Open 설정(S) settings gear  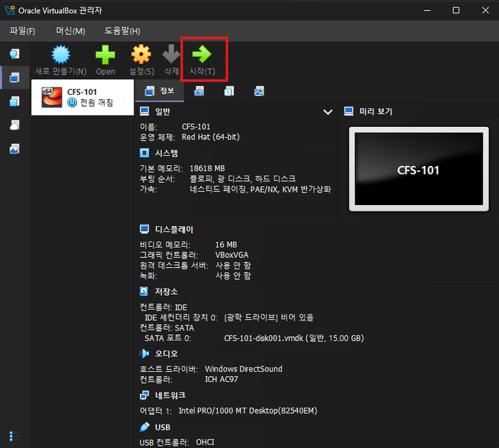pos(141,56)
